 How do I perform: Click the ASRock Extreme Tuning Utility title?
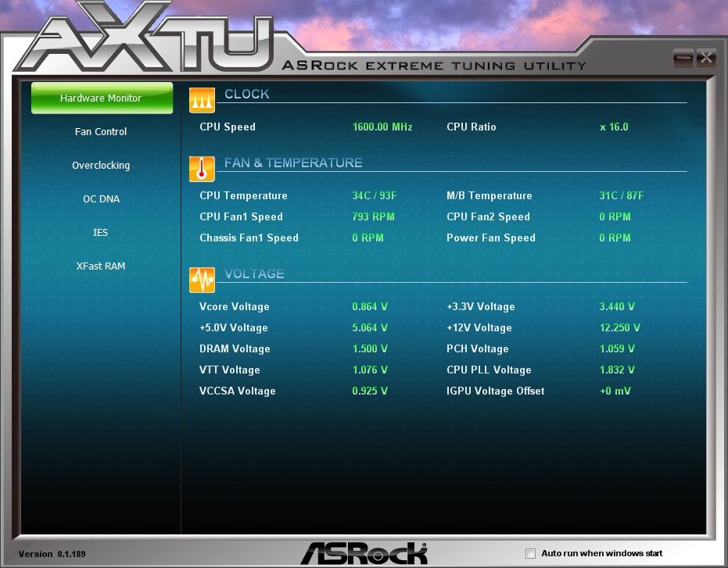click(x=434, y=66)
